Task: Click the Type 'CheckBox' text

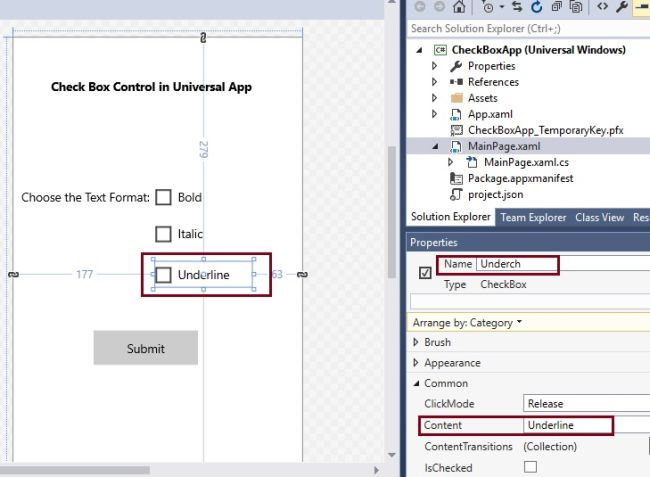Action: [x=503, y=285]
